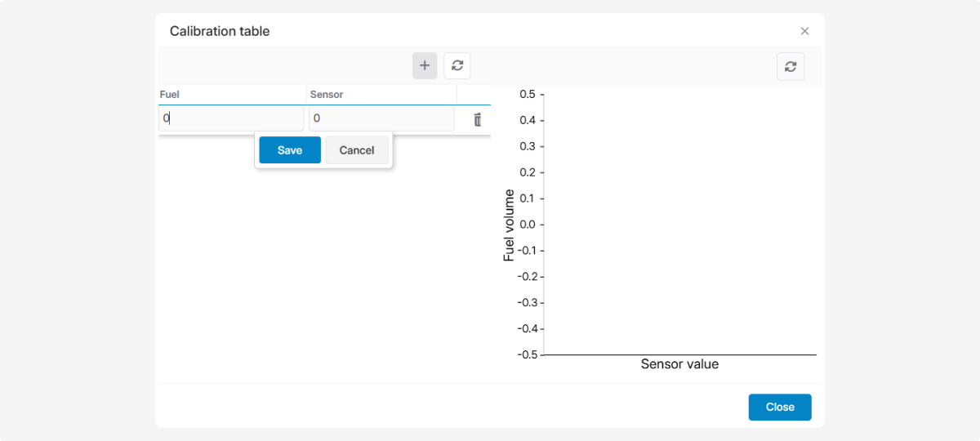Click the Fuel volume axis label
This screenshot has height=441, width=980.
pyautogui.click(x=510, y=225)
